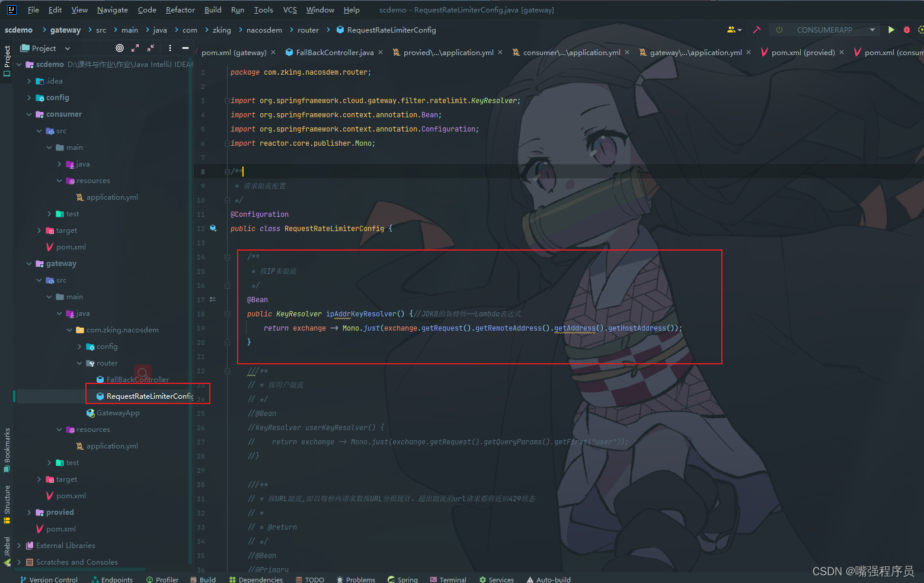Screen dimensions: 924x583
Task: Click Collapse All in Project panel
Action: 151,48
